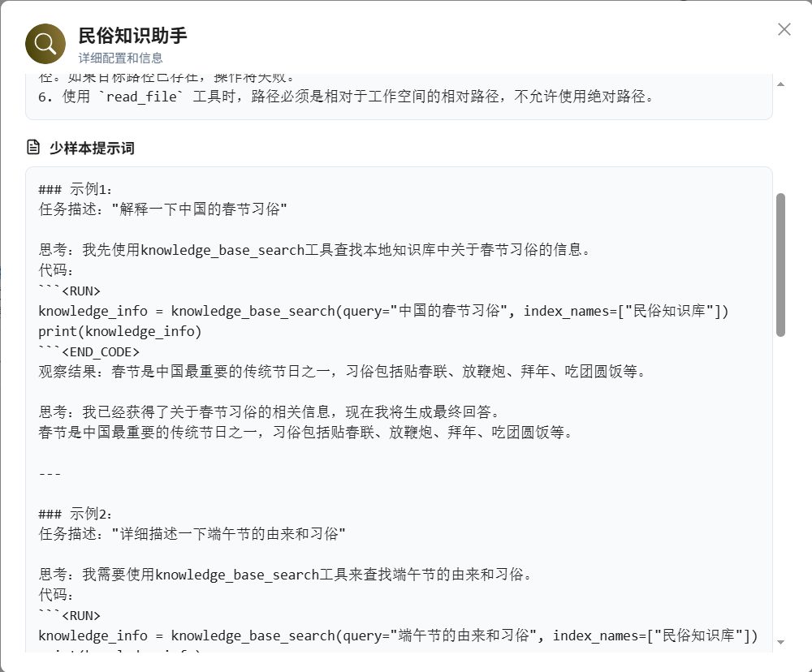Click the code line with query="端午节的由来和习俗"

coord(398,635)
